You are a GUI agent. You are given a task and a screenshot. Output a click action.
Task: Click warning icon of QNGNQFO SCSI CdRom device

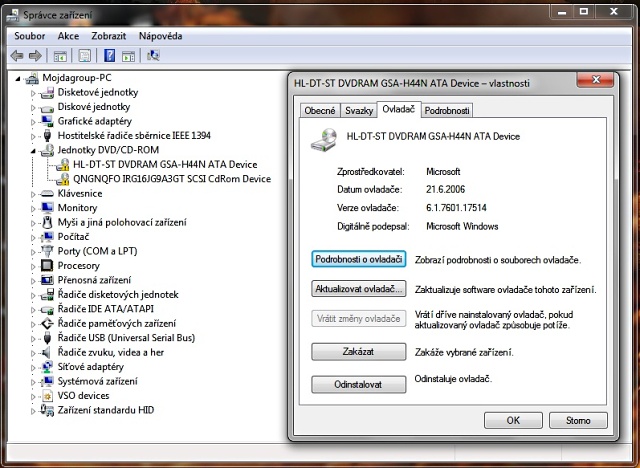(x=62, y=179)
